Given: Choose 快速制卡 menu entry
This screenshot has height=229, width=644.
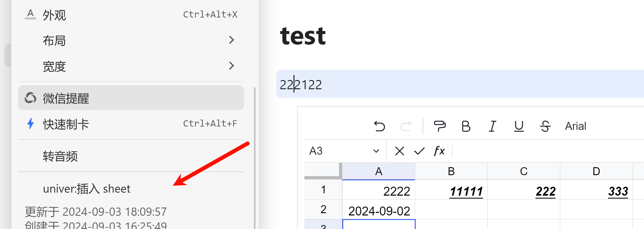Looking at the screenshot, I should (x=131, y=124).
